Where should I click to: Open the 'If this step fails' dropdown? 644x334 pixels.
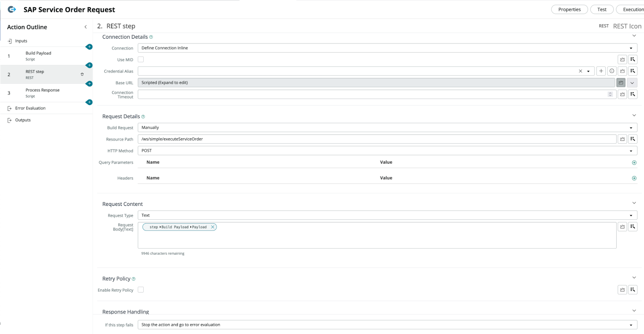[x=387, y=325]
